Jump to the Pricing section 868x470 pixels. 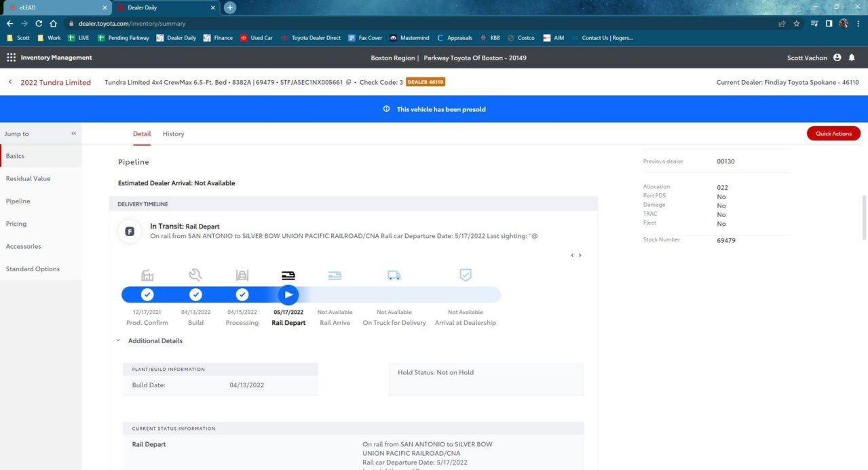tap(41, 224)
